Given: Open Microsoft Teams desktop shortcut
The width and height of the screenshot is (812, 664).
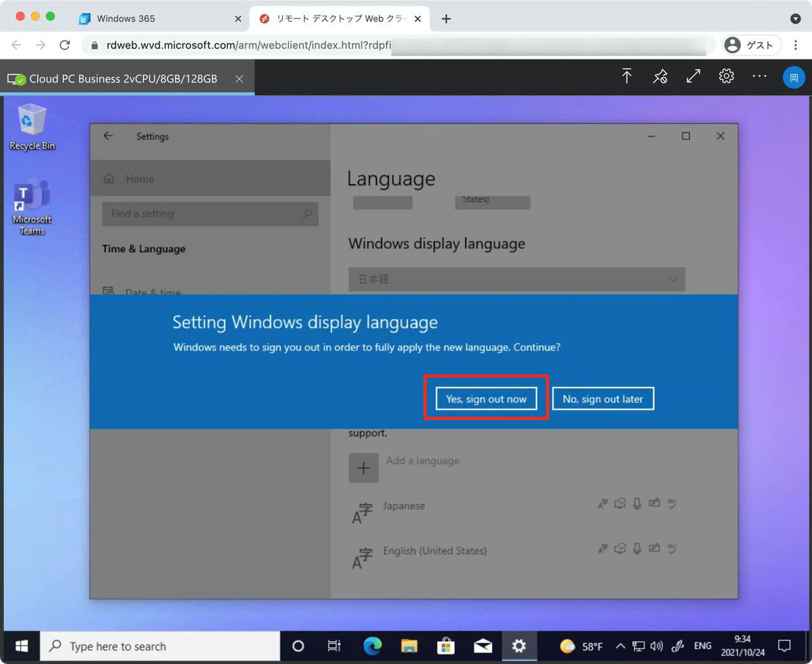Looking at the screenshot, I should pos(32,208).
